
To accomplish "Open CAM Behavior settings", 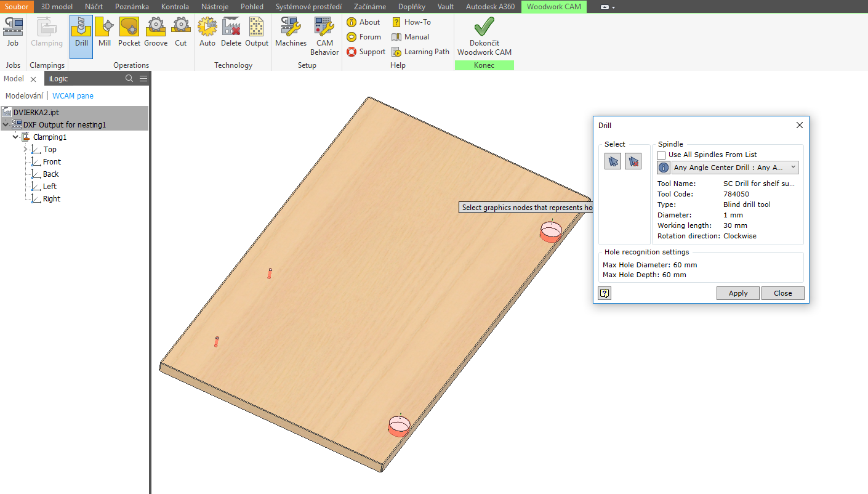I will pos(324,36).
